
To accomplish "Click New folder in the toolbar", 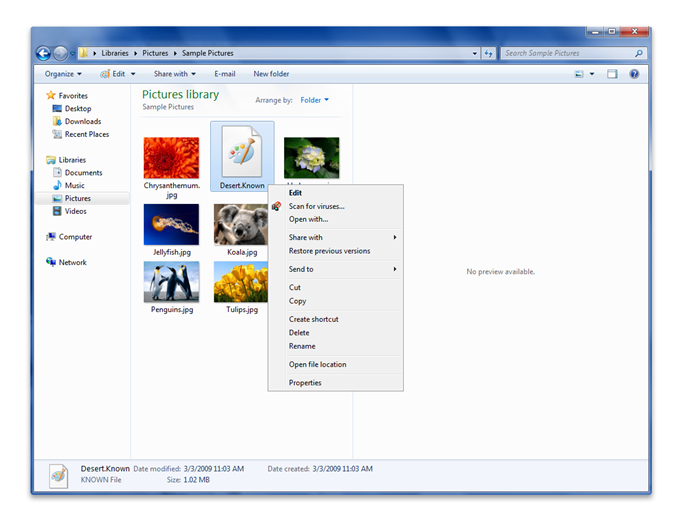I will coord(271,74).
